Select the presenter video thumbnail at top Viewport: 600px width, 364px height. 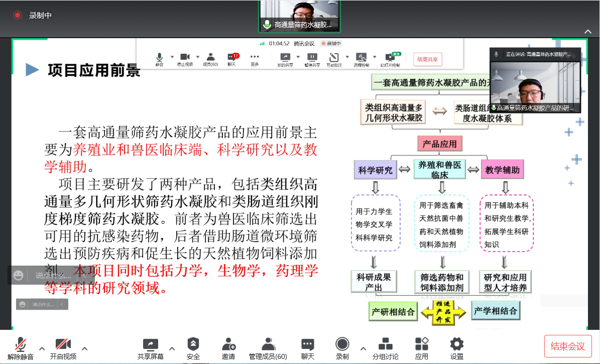click(300, 15)
